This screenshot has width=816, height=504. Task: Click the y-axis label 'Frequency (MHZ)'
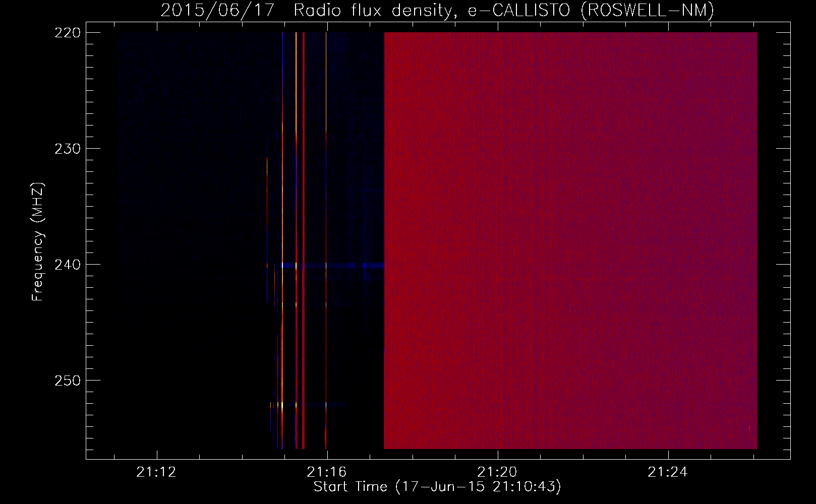38,242
